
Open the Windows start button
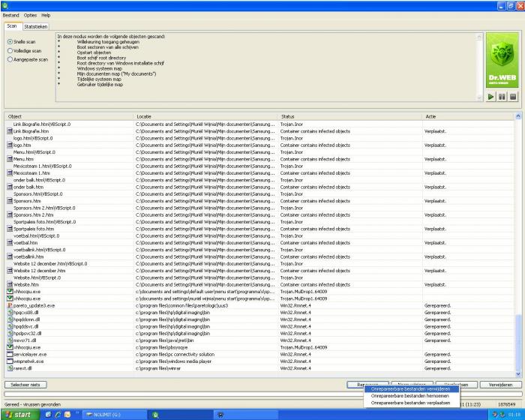19,415
